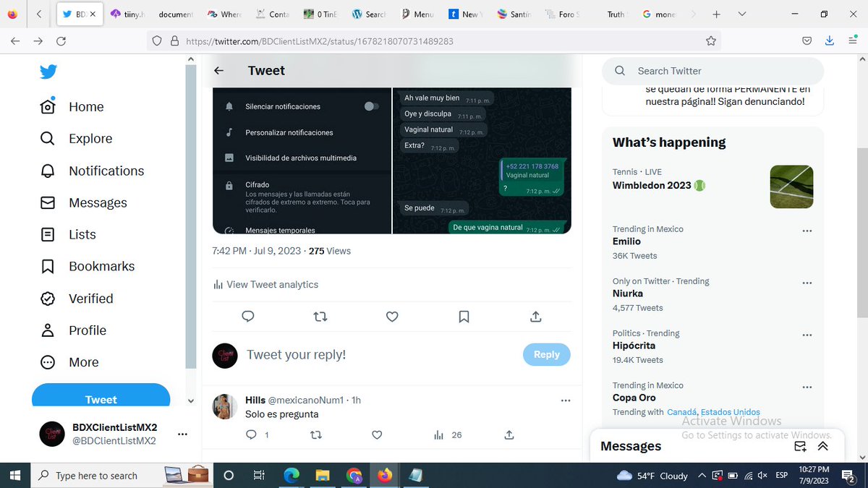This screenshot has width=868, height=488.
Task: Open Messages from the sidebar
Action: click(84, 202)
